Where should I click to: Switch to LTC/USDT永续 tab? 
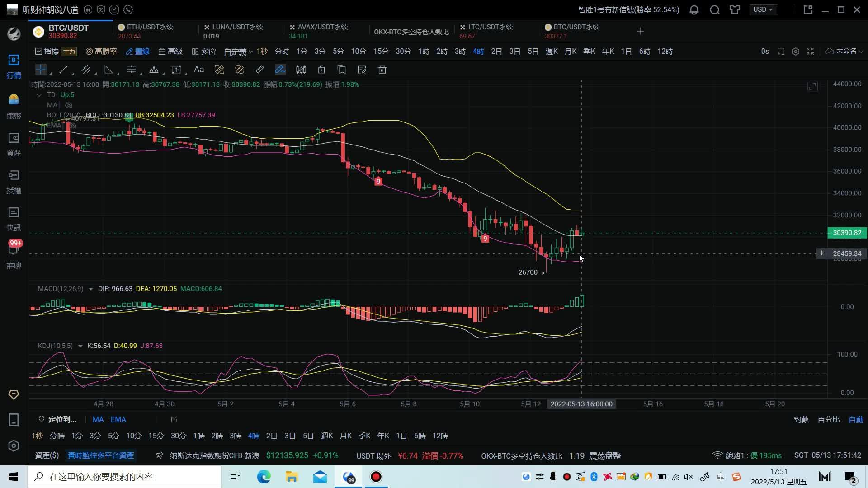[490, 31]
